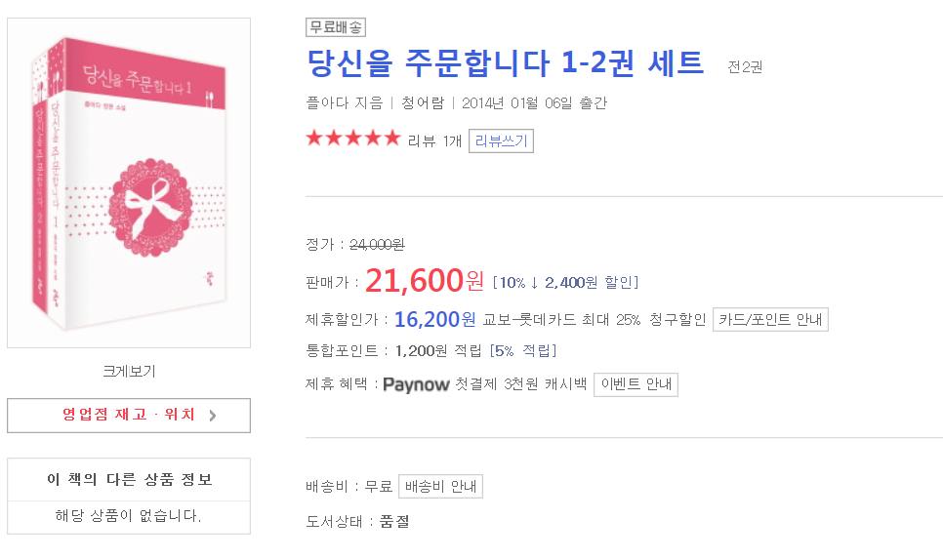Click the five red star rating icons
This screenshot has height=560, width=943.
352,139
